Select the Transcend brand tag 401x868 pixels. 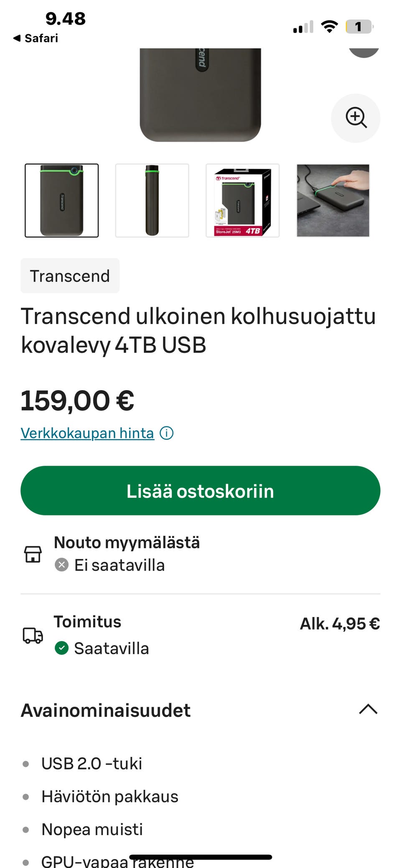[70, 275]
